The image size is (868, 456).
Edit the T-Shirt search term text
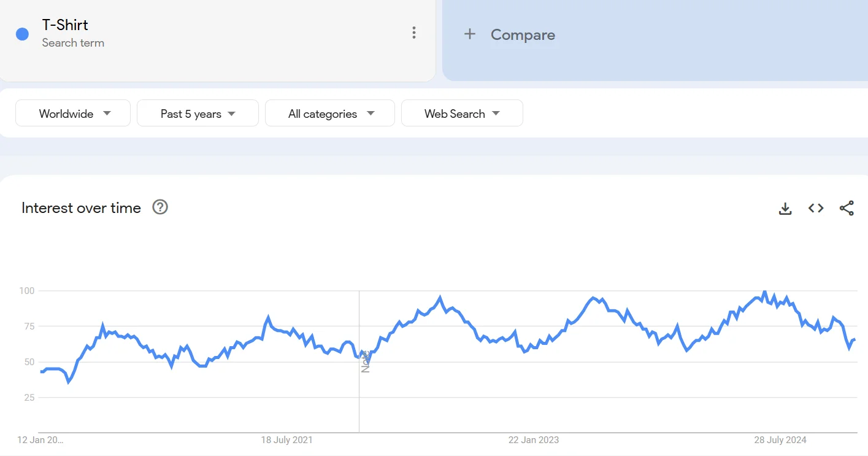(x=65, y=25)
